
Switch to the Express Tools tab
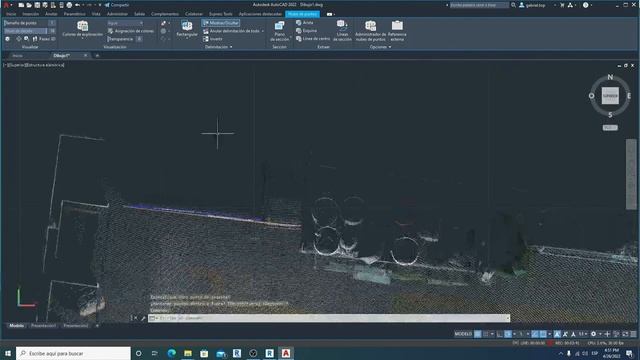point(220,14)
